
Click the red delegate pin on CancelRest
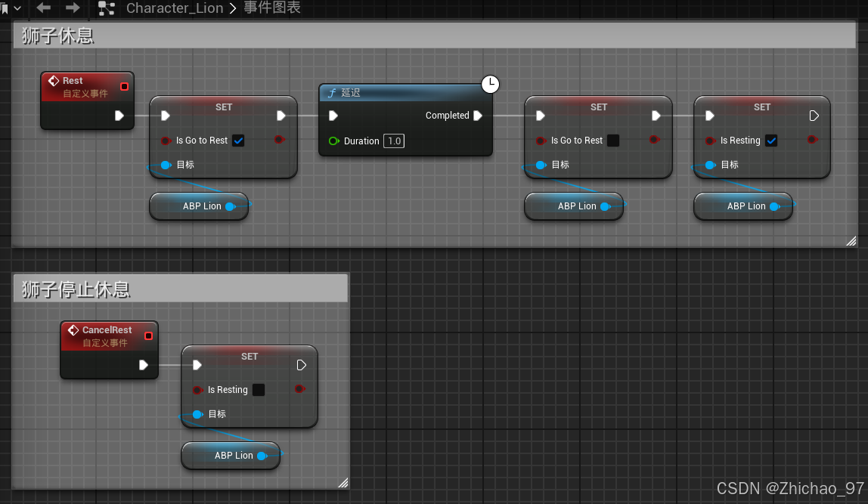(x=148, y=335)
